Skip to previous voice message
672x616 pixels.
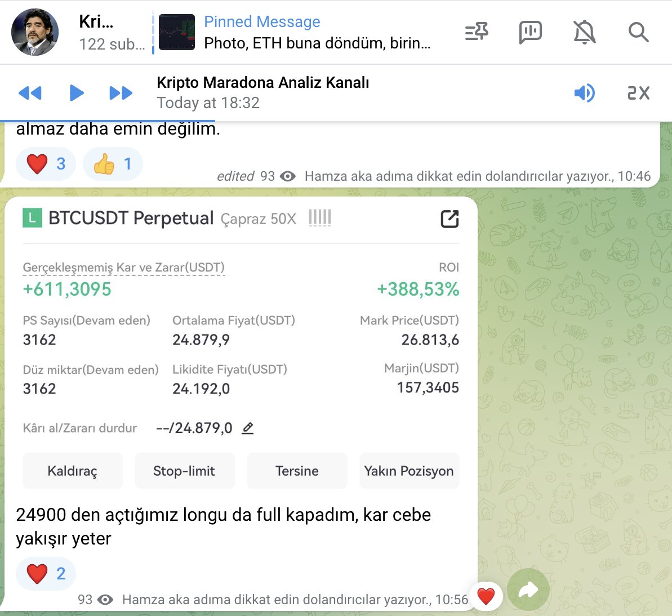(x=30, y=93)
